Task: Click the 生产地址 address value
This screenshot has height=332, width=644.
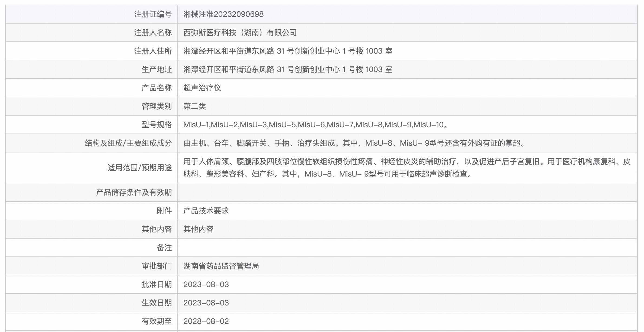Action: [288, 70]
